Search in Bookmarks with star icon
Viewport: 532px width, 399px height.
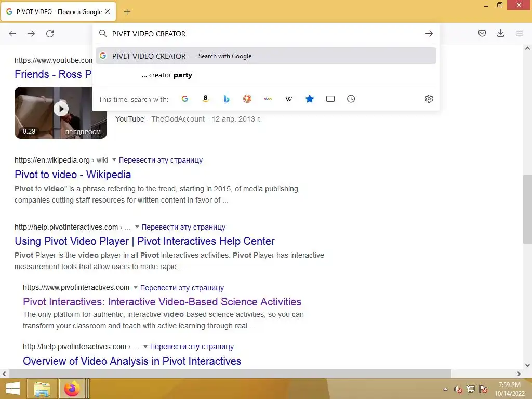(310, 99)
